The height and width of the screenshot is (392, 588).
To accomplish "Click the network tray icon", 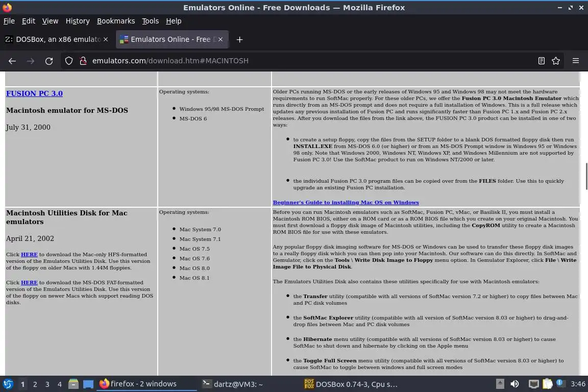I will [533, 384].
